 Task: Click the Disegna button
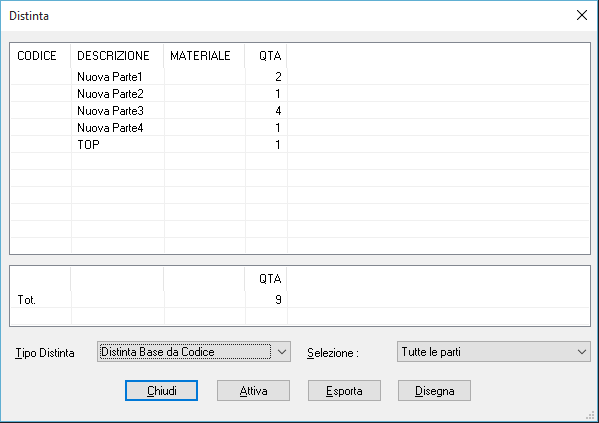(x=434, y=391)
